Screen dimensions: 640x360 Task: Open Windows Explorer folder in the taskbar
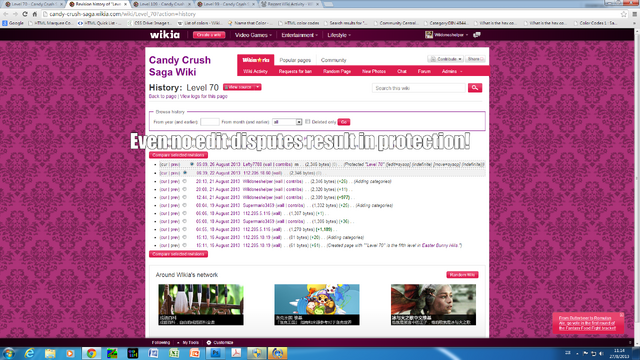point(50,353)
